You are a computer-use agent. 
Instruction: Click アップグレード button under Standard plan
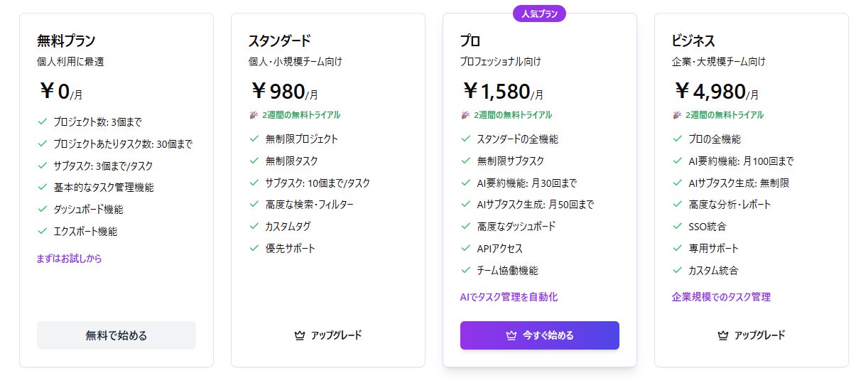pos(328,335)
